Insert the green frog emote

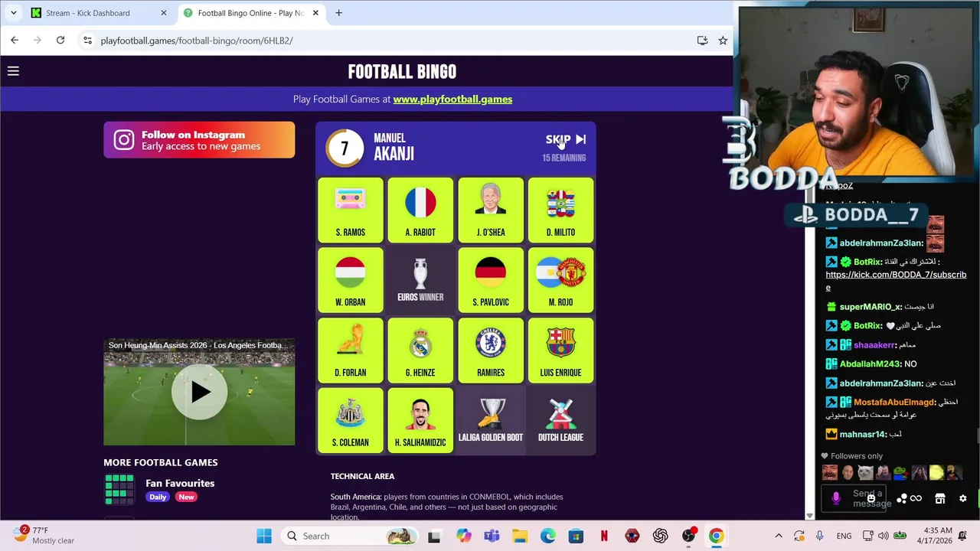(900, 473)
